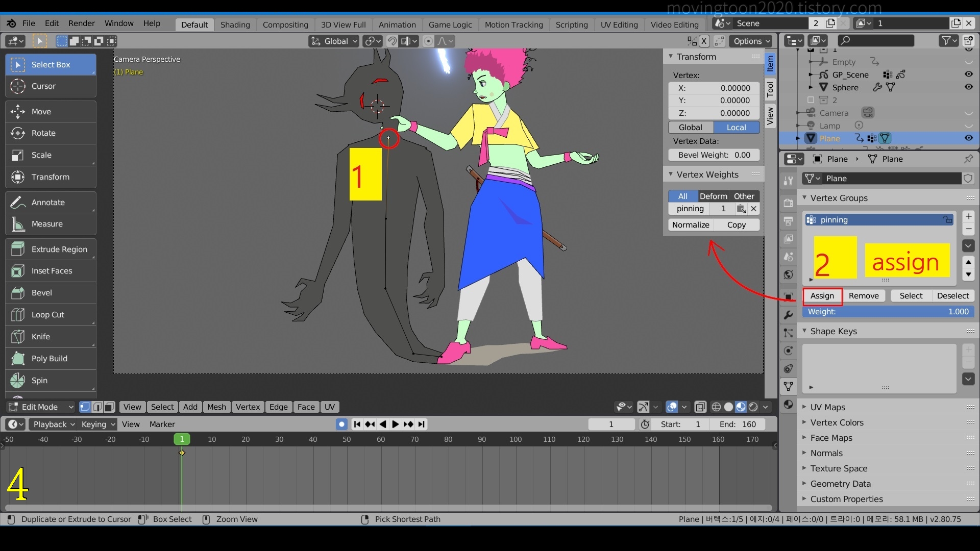Click the Remove button
The width and height of the screenshot is (980, 551).
pyautogui.click(x=864, y=296)
